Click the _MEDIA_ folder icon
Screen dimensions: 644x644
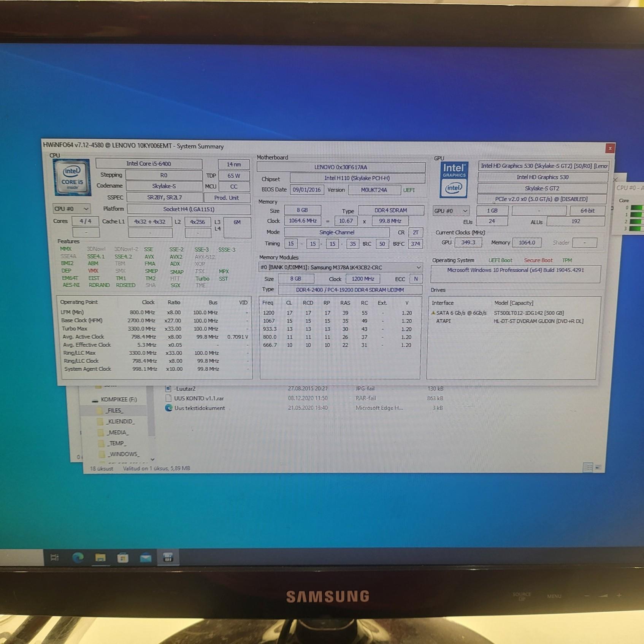(101, 433)
